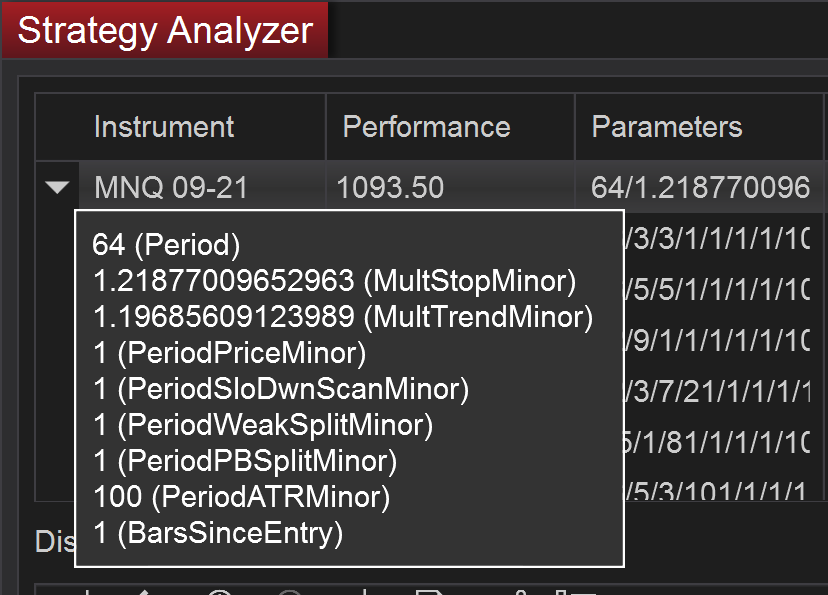The width and height of the screenshot is (828, 595).
Task: Sort by the Performance column header
Action: (x=426, y=127)
